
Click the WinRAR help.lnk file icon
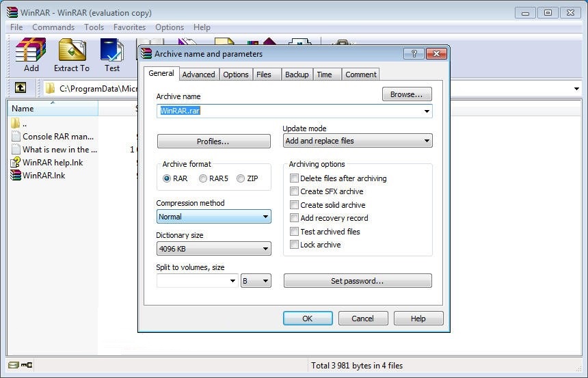click(15, 163)
